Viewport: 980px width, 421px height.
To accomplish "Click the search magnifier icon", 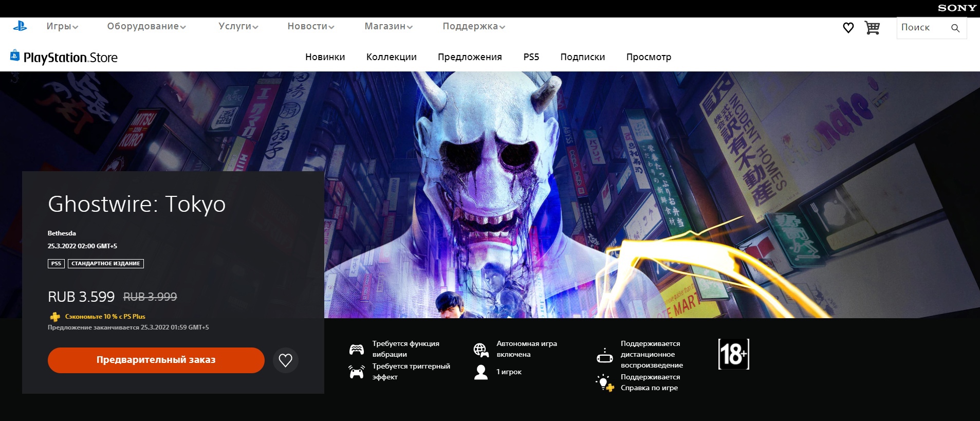I will [x=955, y=28].
